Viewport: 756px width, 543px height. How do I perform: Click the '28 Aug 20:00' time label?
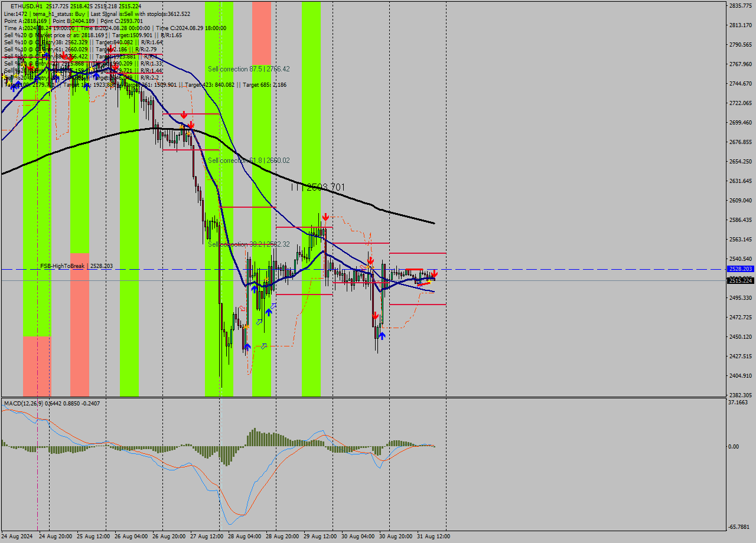click(282, 537)
